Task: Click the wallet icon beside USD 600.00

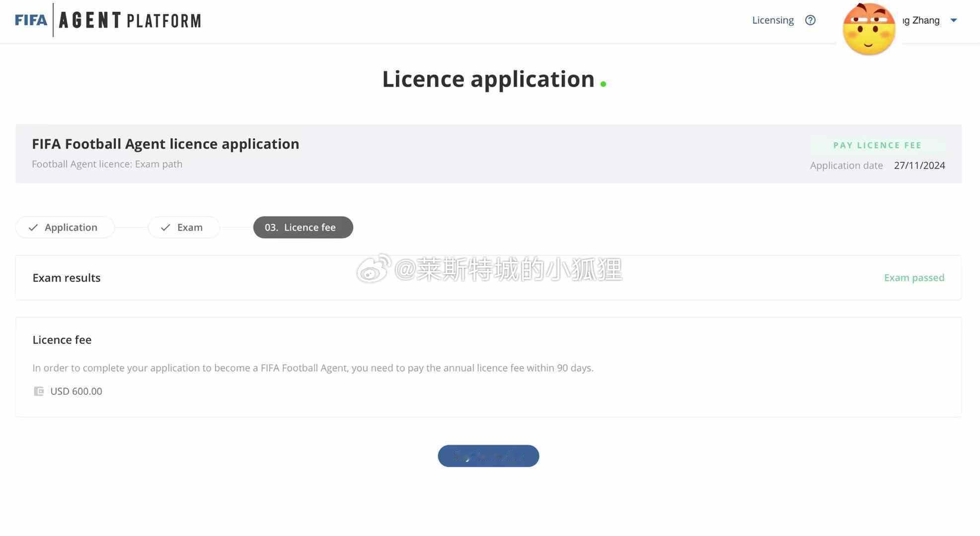Action: 38,391
